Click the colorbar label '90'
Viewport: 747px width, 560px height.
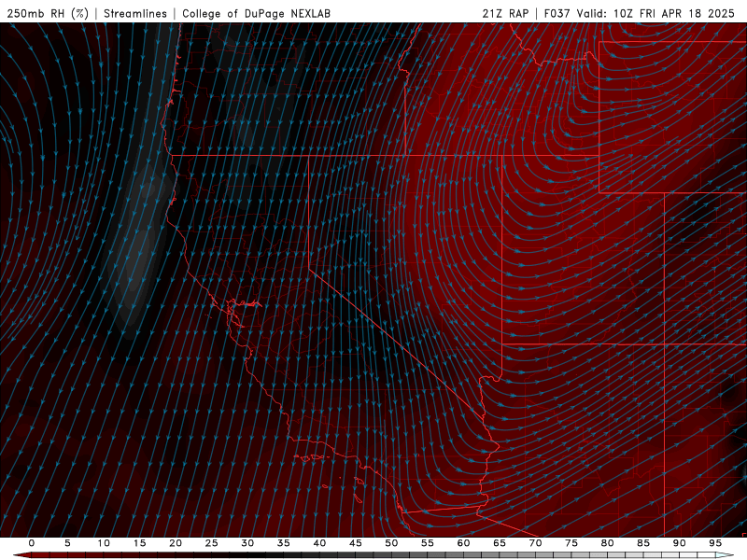(x=680, y=543)
